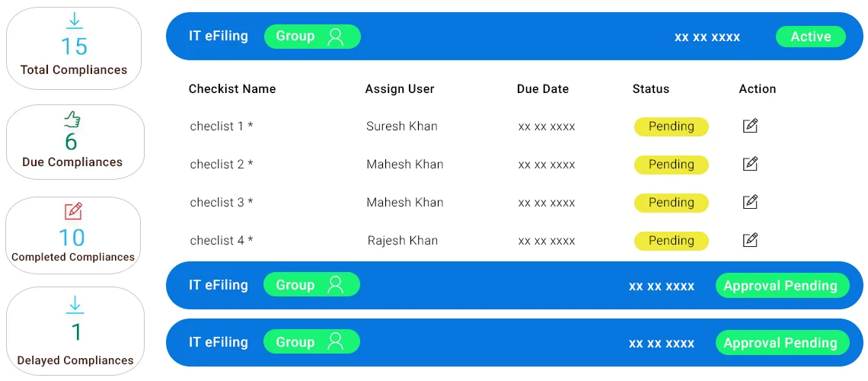Viewport: 868px width, 381px height.
Task: Click edit icon for checlist 2 row
Action: coord(750,164)
